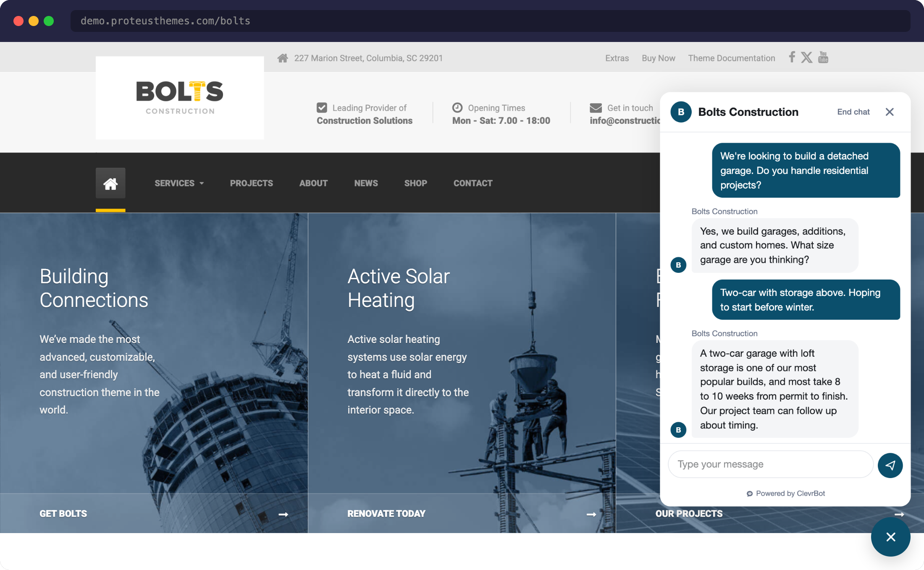The image size is (924, 570).
Task: Open the Facebook social icon
Action: tap(792, 57)
